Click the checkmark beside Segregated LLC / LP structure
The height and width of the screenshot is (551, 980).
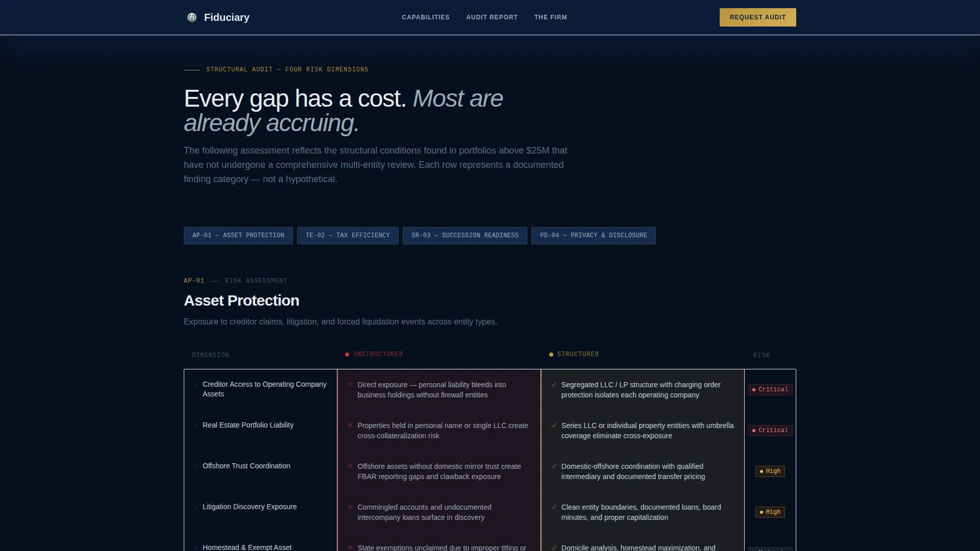(554, 384)
